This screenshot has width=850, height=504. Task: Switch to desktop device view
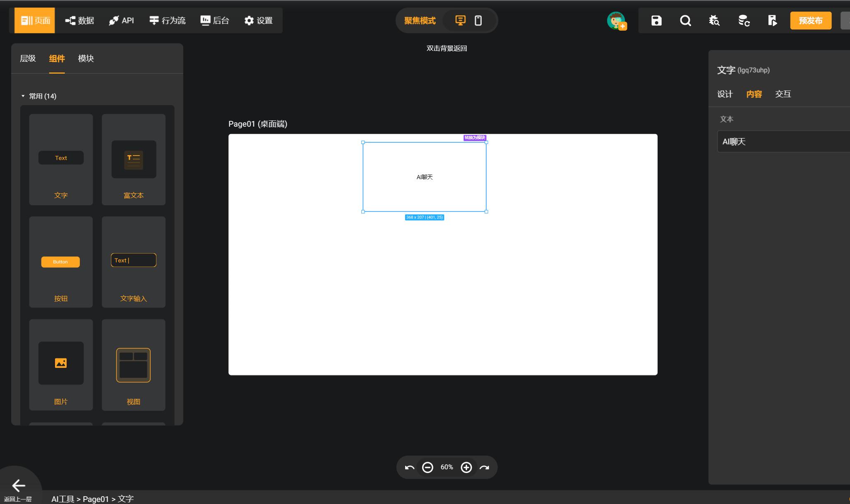coord(460,21)
